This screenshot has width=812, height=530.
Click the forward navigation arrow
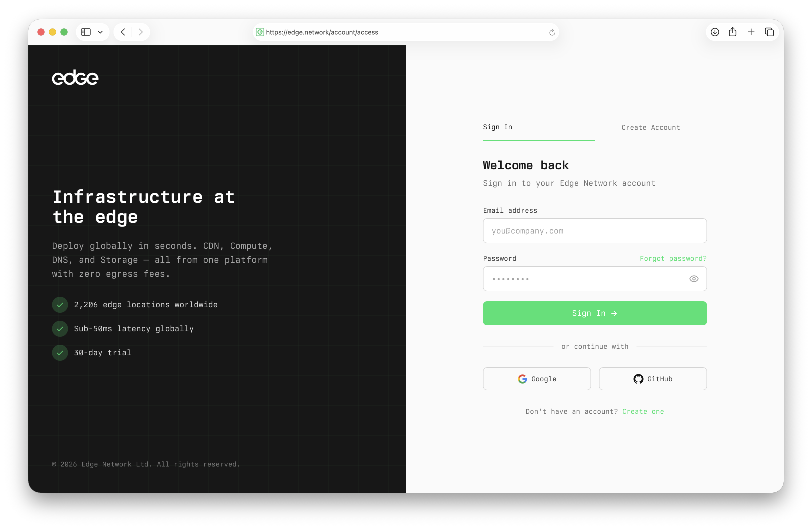(x=140, y=32)
